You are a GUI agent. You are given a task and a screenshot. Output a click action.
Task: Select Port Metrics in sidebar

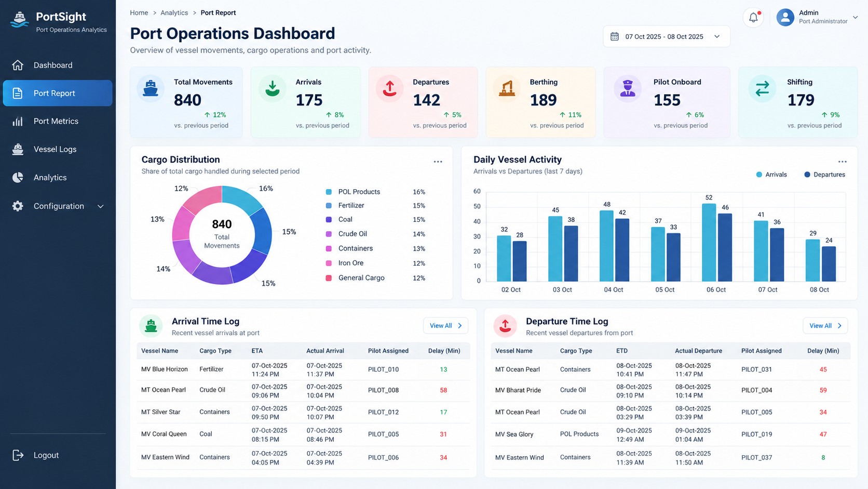click(x=58, y=121)
